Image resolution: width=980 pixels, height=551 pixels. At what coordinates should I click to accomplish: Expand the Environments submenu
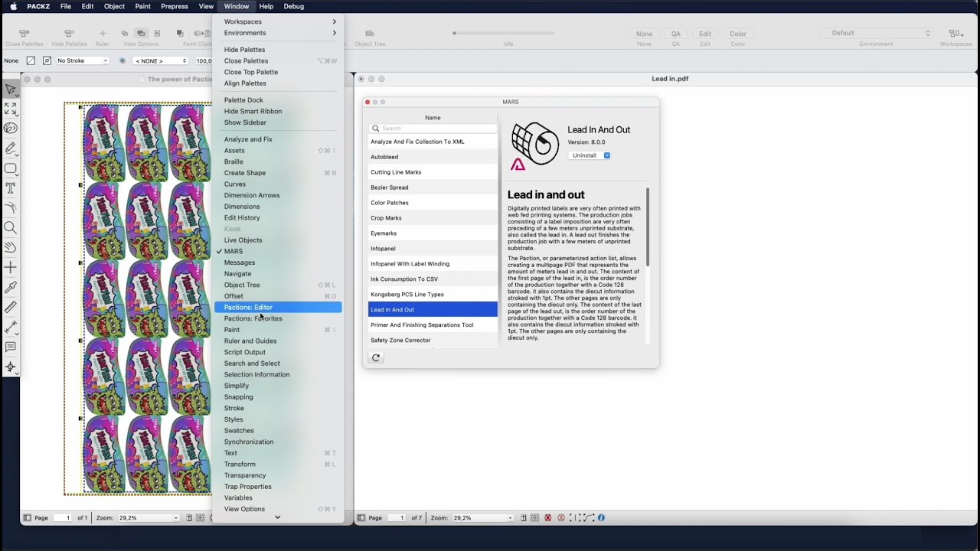pos(278,33)
